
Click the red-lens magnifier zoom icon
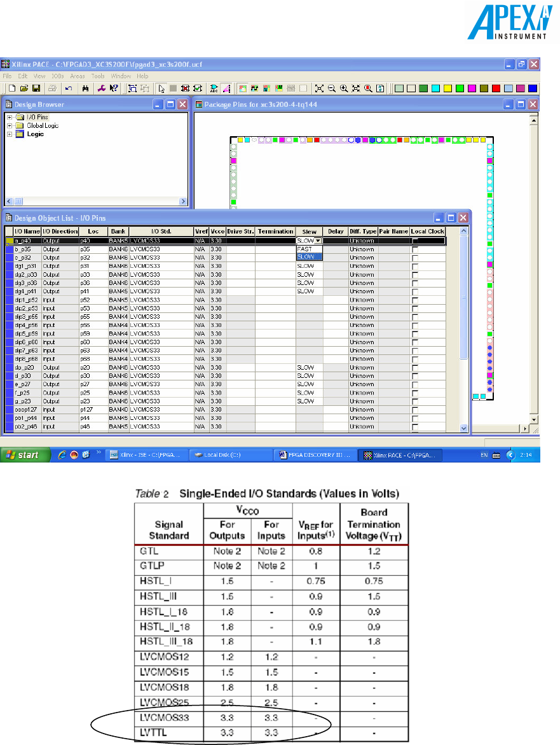[x=368, y=88]
